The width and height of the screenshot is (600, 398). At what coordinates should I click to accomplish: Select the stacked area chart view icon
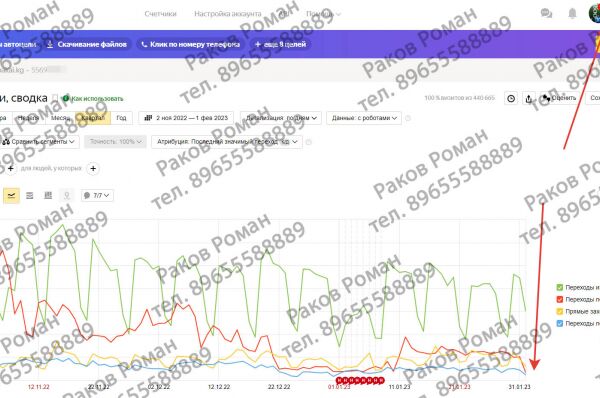(29, 196)
